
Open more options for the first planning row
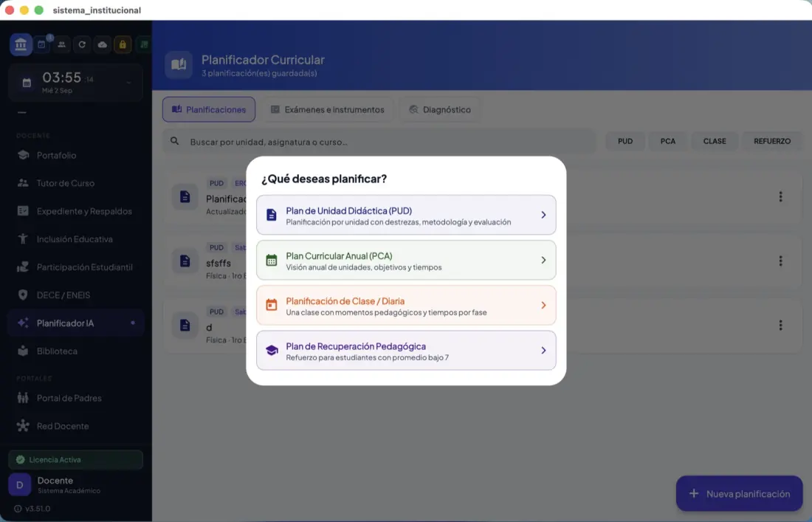click(780, 197)
